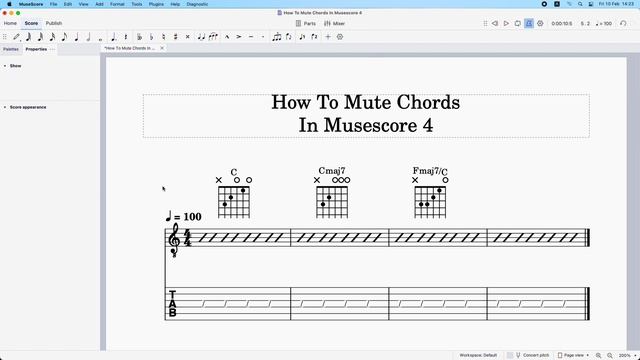640x360 pixels.
Task: Flip note stem direction
Action: (x=289, y=37)
